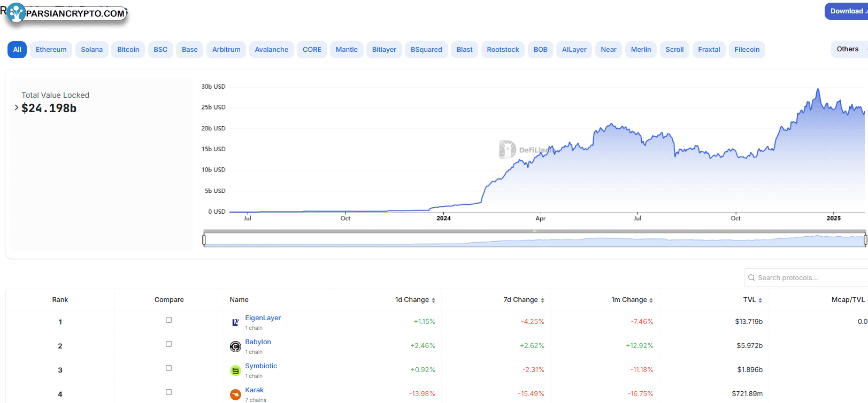
Task: Click EigenLayer TVL value $13.719b
Action: 749,322
